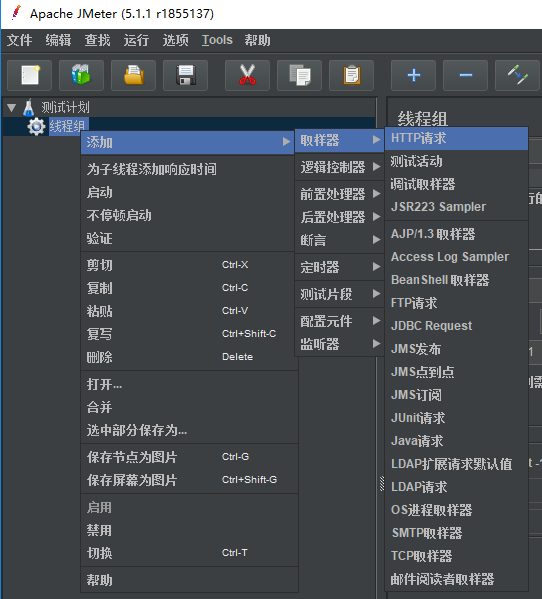Expand the 逻辑控制器 submenu
The image size is (542, 599).
339,167
